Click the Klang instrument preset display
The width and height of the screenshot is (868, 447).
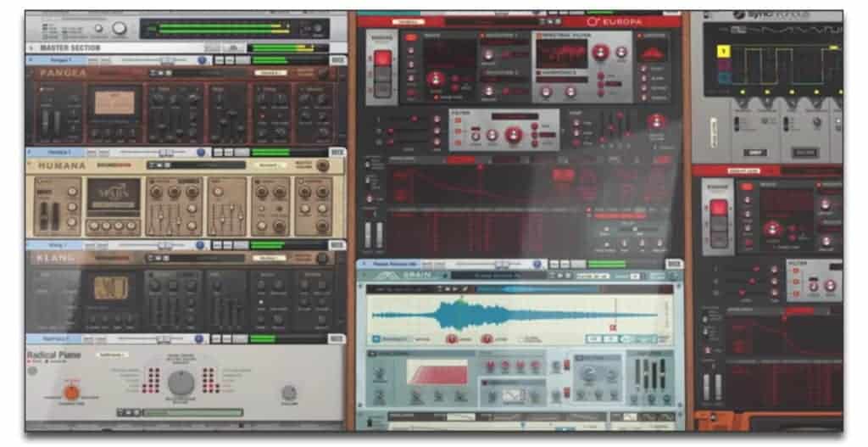111,288
